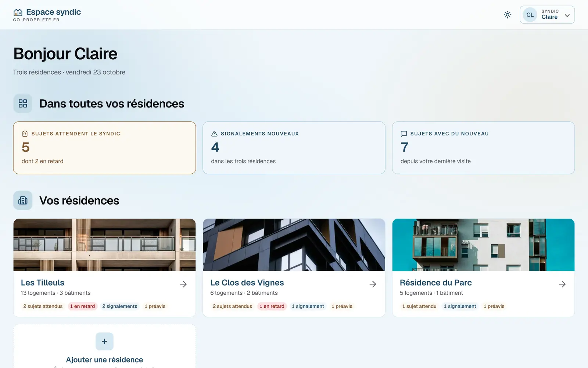Click the speech bubble icon for Sujets avec du nouveau
This screenshot has width=588, height=368.
(404, 134)
